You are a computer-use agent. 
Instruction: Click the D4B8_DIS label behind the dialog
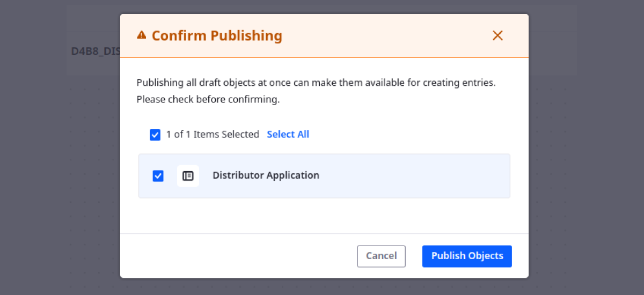coord(95,51)
